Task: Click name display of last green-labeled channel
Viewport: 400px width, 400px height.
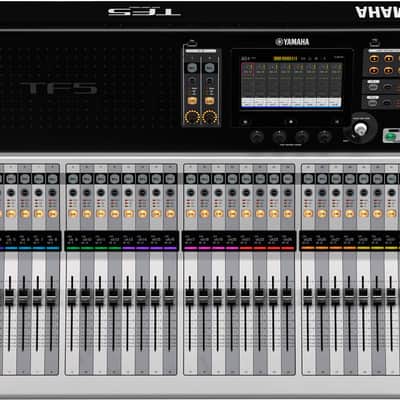Action: [114, 241]
